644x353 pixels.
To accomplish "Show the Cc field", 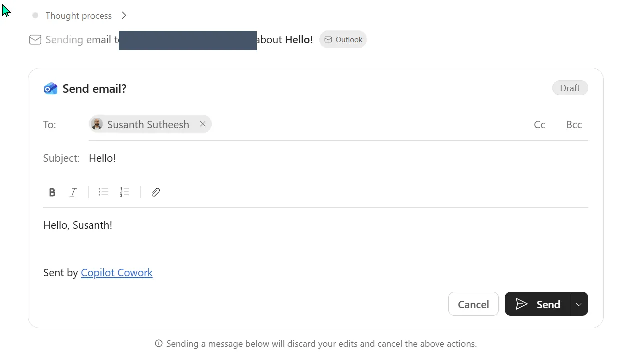I will pyautogui.click(x=539, y=125).
